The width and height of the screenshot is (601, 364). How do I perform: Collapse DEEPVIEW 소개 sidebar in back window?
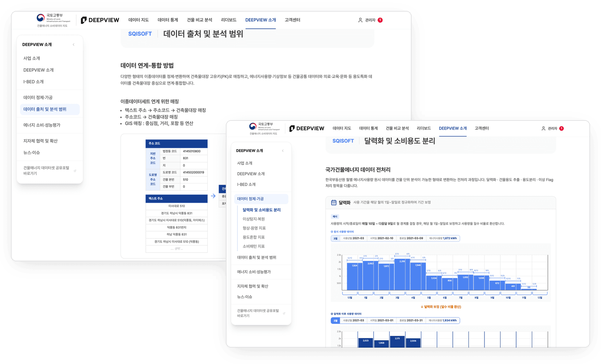74,44
